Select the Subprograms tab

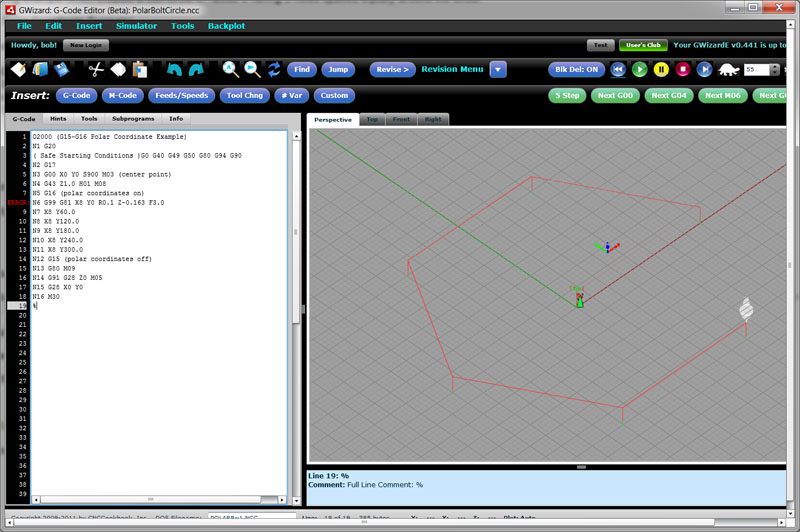pyautogui.click(x=132, y=118)
